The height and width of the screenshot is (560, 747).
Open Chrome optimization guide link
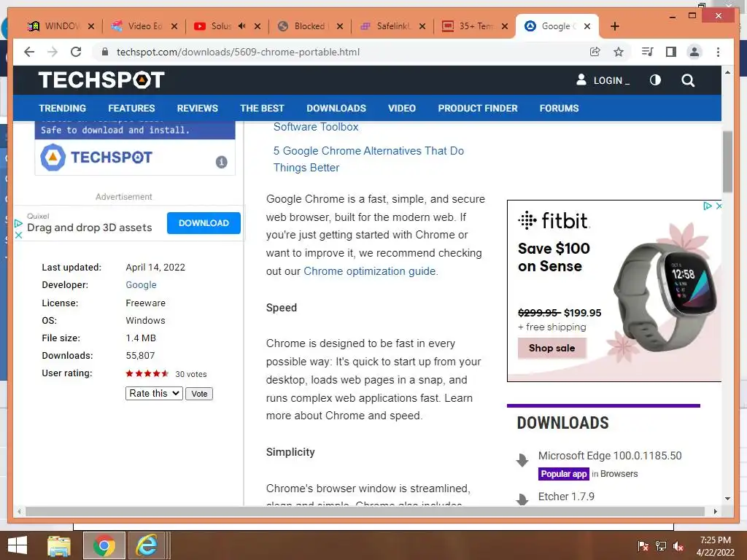click(370, 271)
